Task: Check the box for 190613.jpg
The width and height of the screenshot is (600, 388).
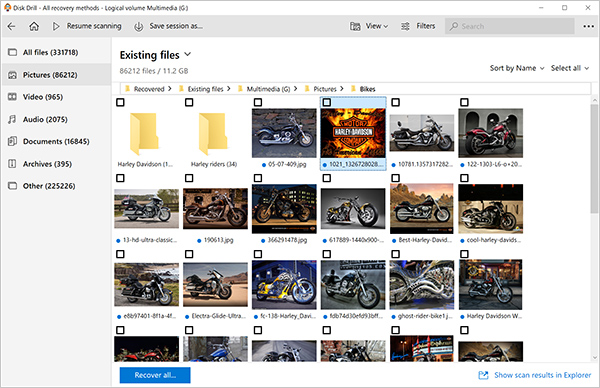Action: coord(189,178)
